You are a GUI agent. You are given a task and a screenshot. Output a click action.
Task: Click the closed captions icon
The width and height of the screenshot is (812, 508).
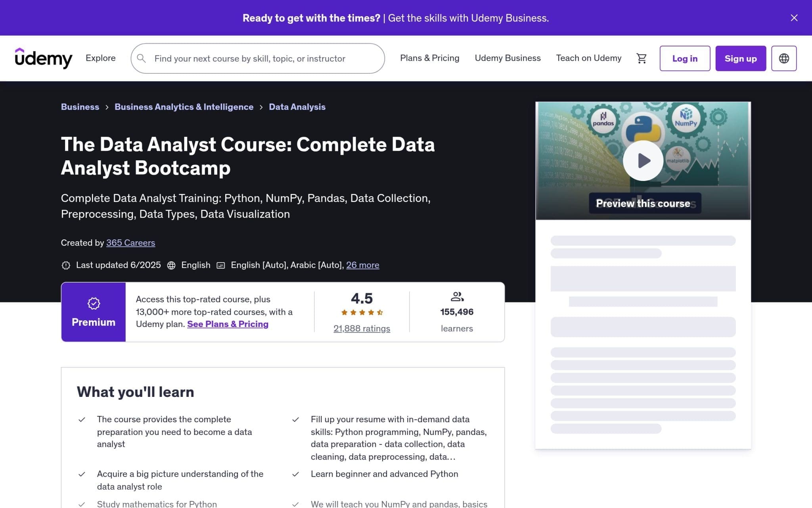pyautogui.click(x=221, y=265)
